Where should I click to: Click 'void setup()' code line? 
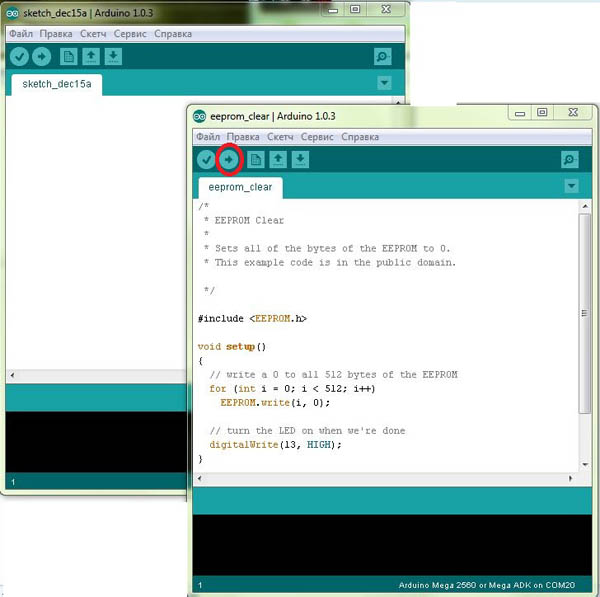click(232, 347)
